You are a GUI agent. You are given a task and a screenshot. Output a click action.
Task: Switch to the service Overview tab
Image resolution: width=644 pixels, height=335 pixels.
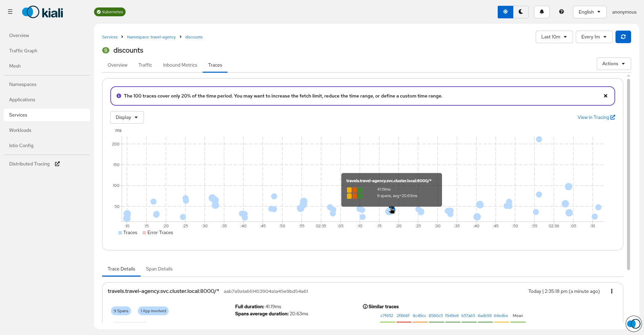[117, 65]
